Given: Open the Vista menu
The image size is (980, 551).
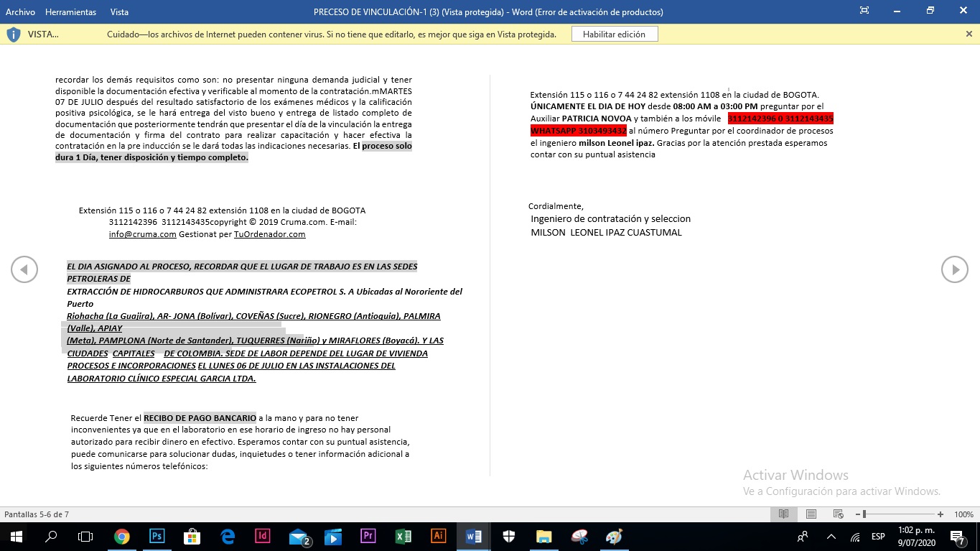Looking at the screenshot, I should tap(120, 12).
